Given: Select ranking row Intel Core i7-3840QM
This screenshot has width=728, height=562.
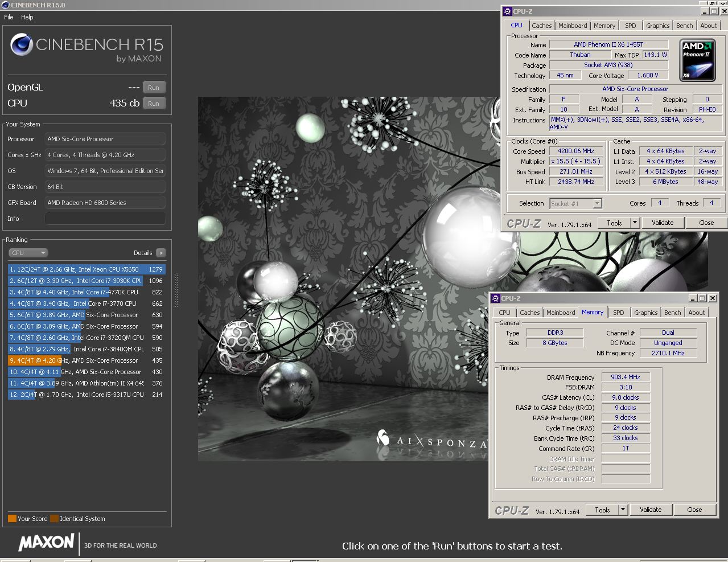Looking at the screenshot, I should point(86,349).
